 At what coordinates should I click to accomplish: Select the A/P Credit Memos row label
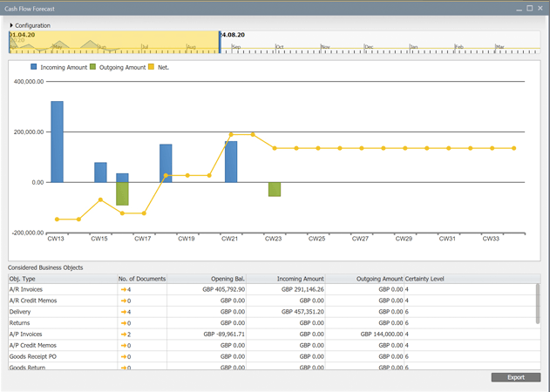point(33,346)
